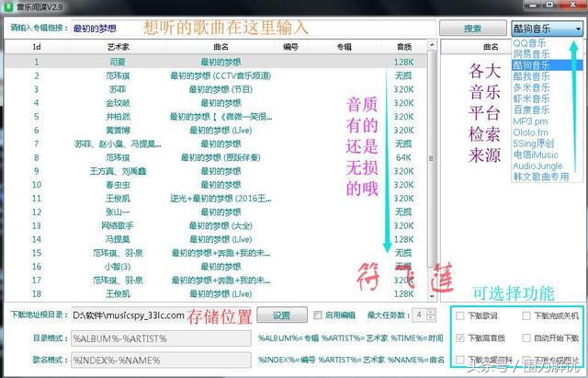Click the song list scrollbar up arrow
Screen dimensions: 588x378
click(432, 45)
